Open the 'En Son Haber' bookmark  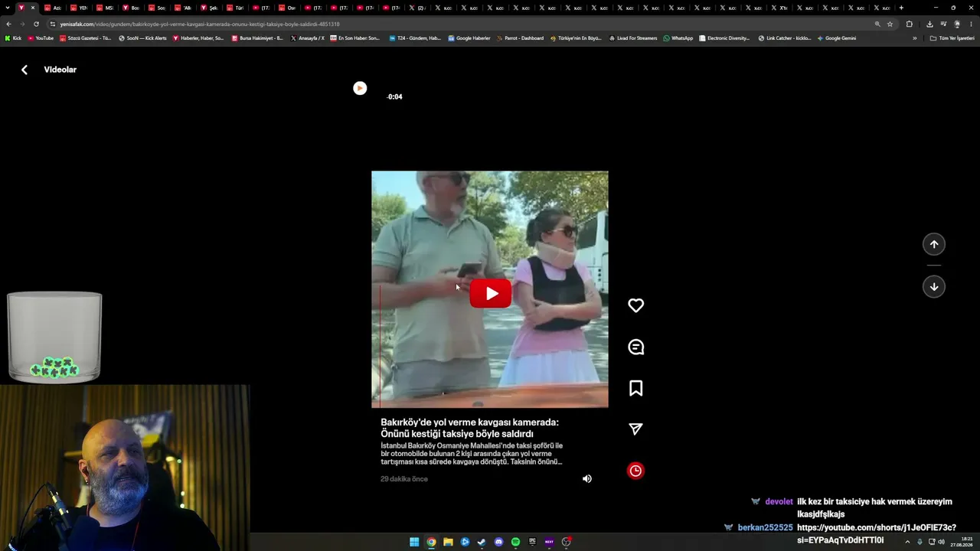(354, 38)
